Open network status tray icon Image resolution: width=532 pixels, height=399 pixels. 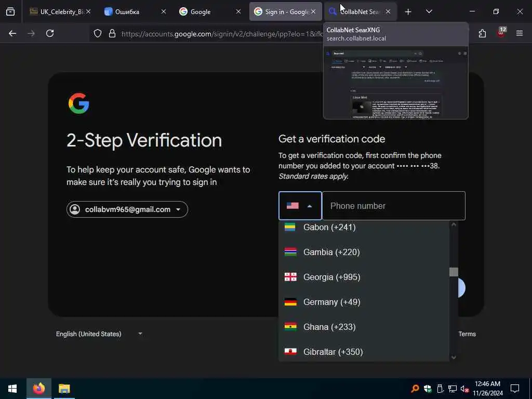coord(453,389)
